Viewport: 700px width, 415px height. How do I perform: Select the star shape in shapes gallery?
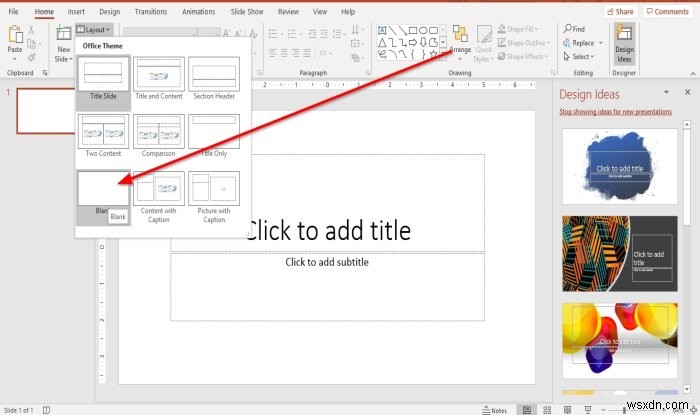pyautogui.click(x=433, y=54)
